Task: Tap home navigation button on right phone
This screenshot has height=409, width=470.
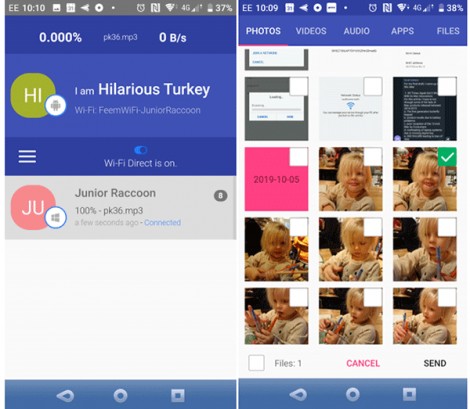Action: click(353, 394)
